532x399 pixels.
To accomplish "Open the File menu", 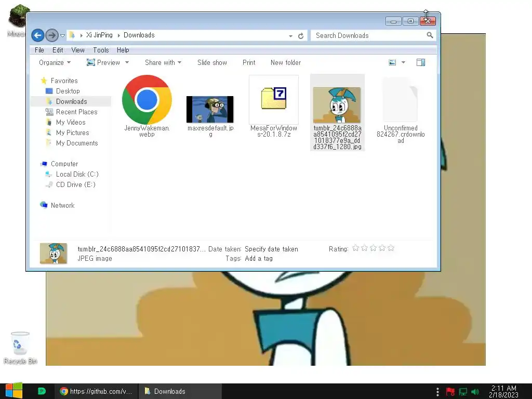I will (39, 50).
